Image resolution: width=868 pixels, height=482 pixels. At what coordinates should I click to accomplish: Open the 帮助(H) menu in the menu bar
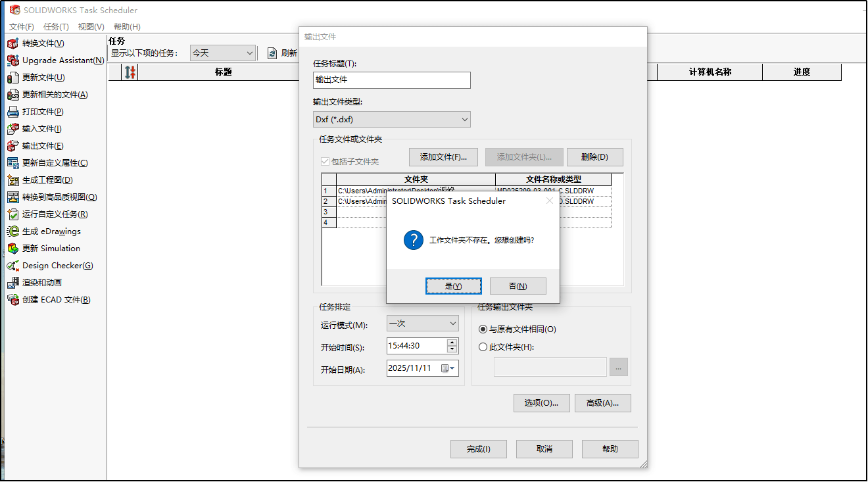(127, 27)
